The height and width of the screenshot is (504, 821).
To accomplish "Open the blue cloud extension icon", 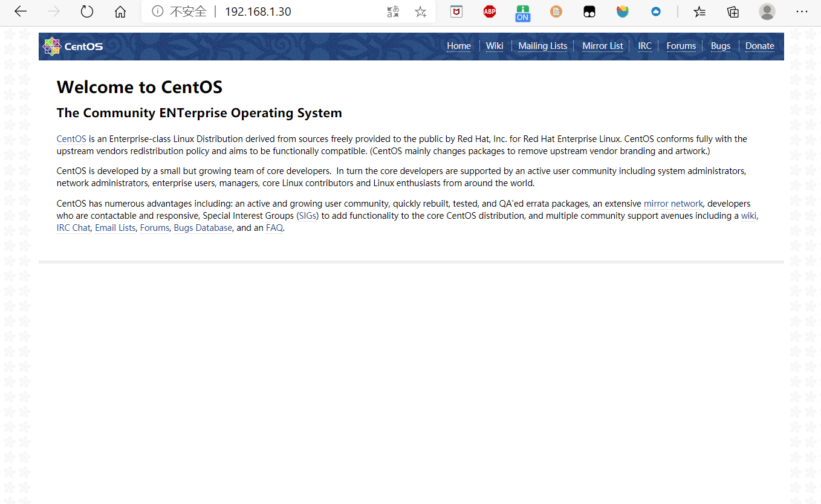I will pos(656,11).
